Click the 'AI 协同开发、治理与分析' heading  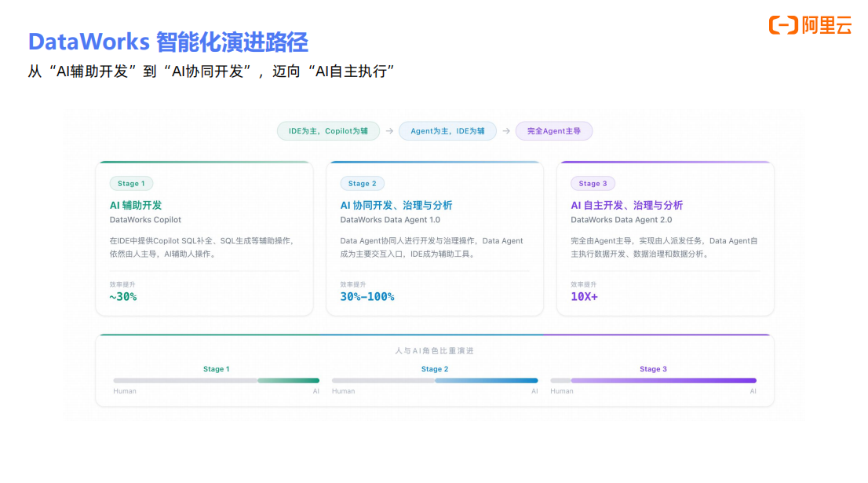point(396,206)
